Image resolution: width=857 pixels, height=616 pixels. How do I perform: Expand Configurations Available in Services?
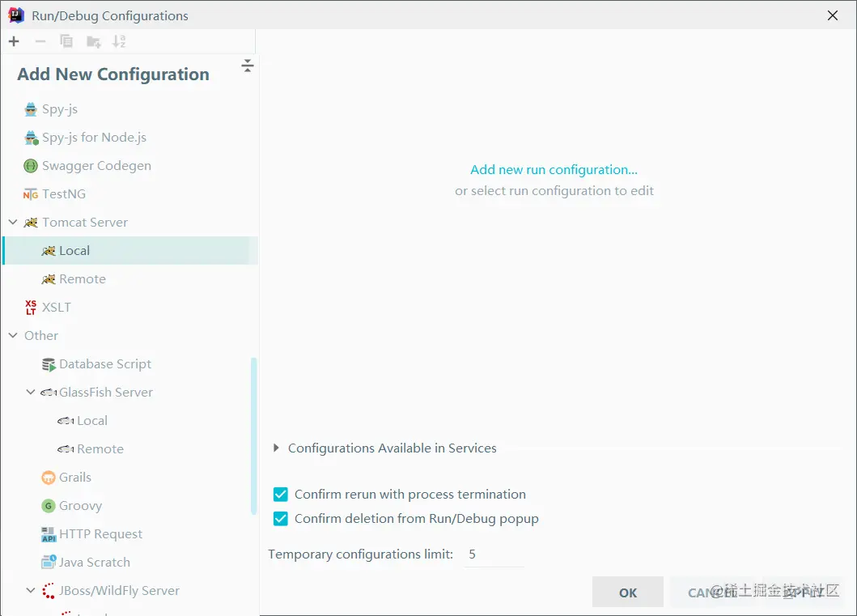click(276, 448)
